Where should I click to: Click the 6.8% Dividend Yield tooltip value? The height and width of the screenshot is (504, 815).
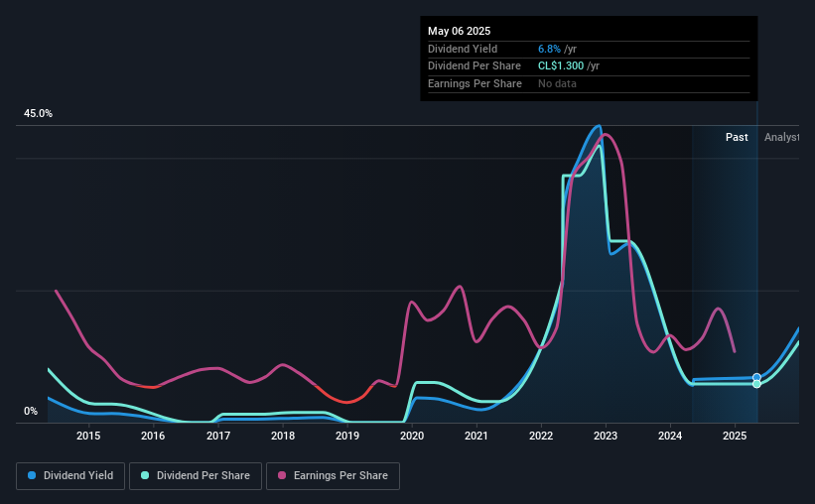[549, 49]
